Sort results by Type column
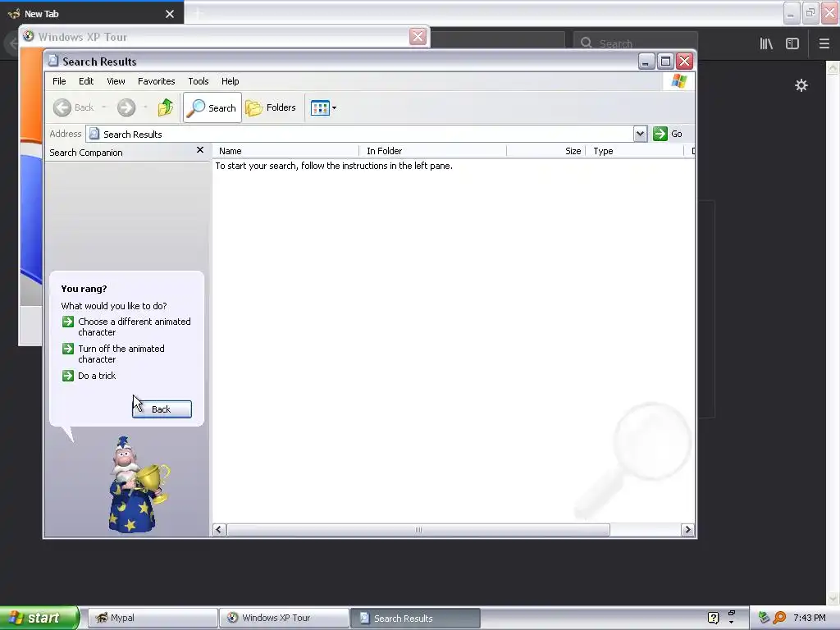840x630 pixels. coord(636,151)
